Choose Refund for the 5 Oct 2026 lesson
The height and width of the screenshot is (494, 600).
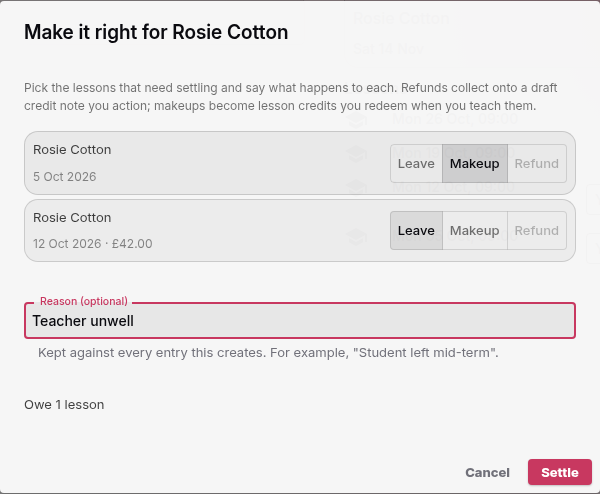[537, 163]
